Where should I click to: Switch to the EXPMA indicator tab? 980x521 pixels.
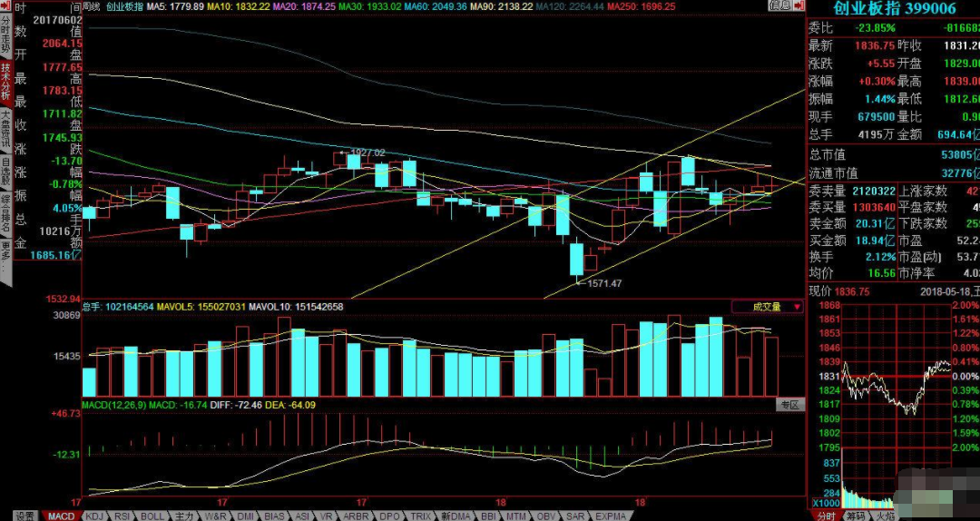[x=611, y=516]
